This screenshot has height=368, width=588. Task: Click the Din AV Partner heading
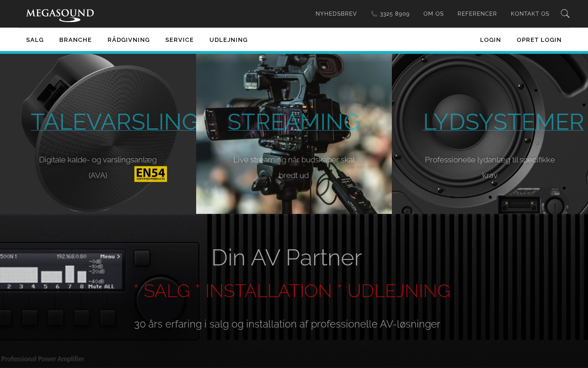pyautogui.click(x=287, y=258)
